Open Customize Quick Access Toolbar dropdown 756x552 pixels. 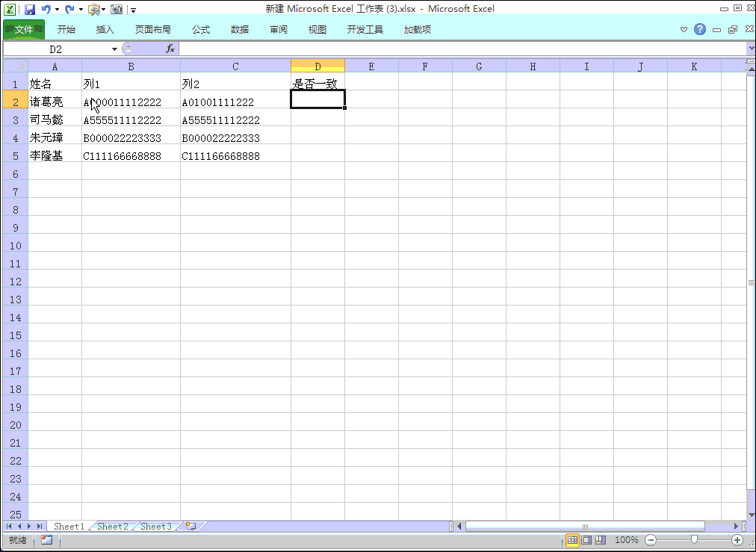(134, 10)
